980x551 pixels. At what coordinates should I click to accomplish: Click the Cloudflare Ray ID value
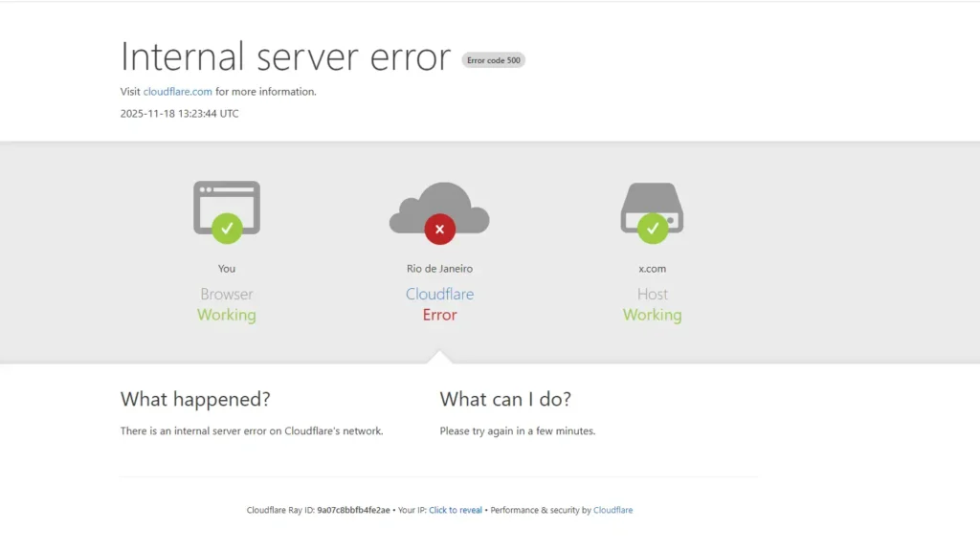(x=353, y=510)
